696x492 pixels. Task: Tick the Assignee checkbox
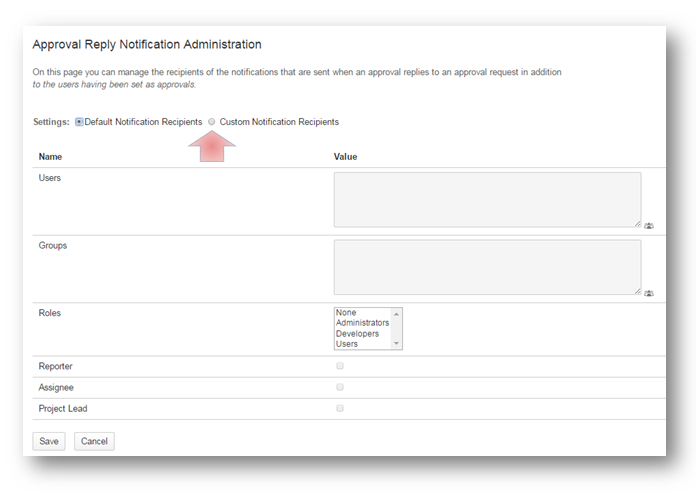340,387
